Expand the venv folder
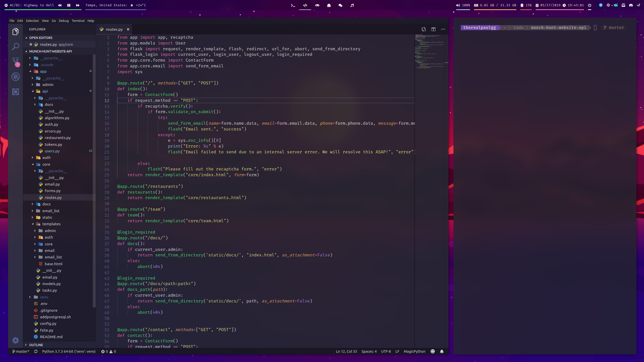644x362 pixels. pyautogui.click(x=44, y=297)
